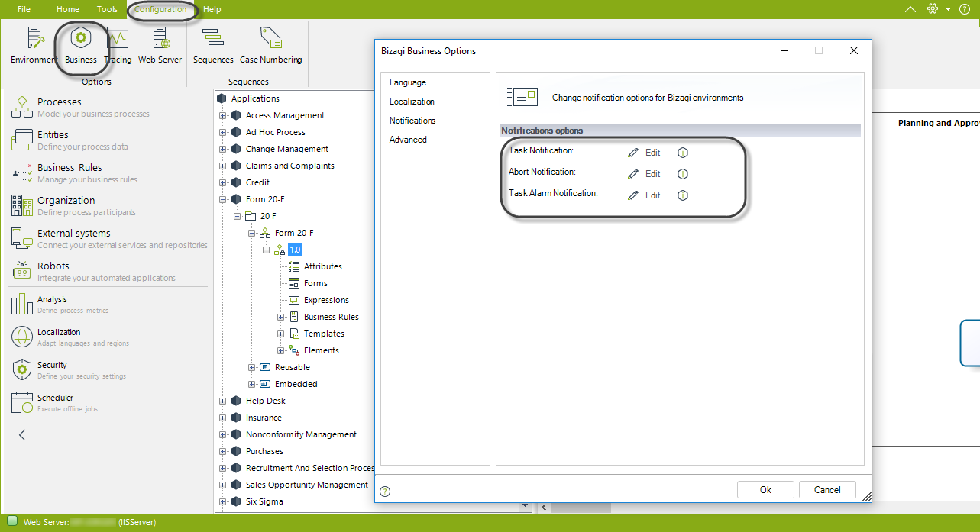Select the Nonconformity Management application

(x=301, y=435)
